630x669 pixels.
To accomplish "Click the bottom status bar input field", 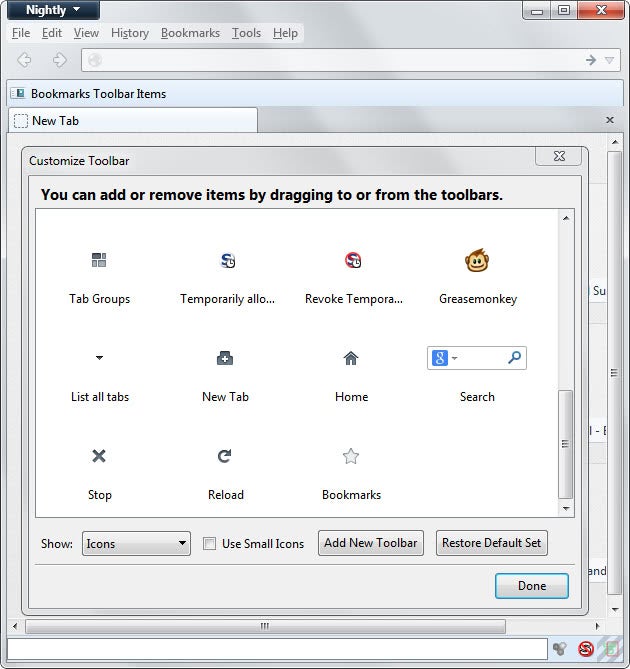I will [x=277, y=649].
